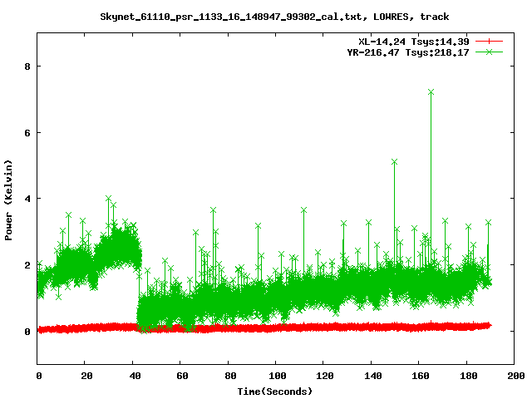Image resolution: width=532 pixels, height=399 pixels.
Task: Click the red XL legend line sample
Action: pyautogui.click(x=490, y=41)
